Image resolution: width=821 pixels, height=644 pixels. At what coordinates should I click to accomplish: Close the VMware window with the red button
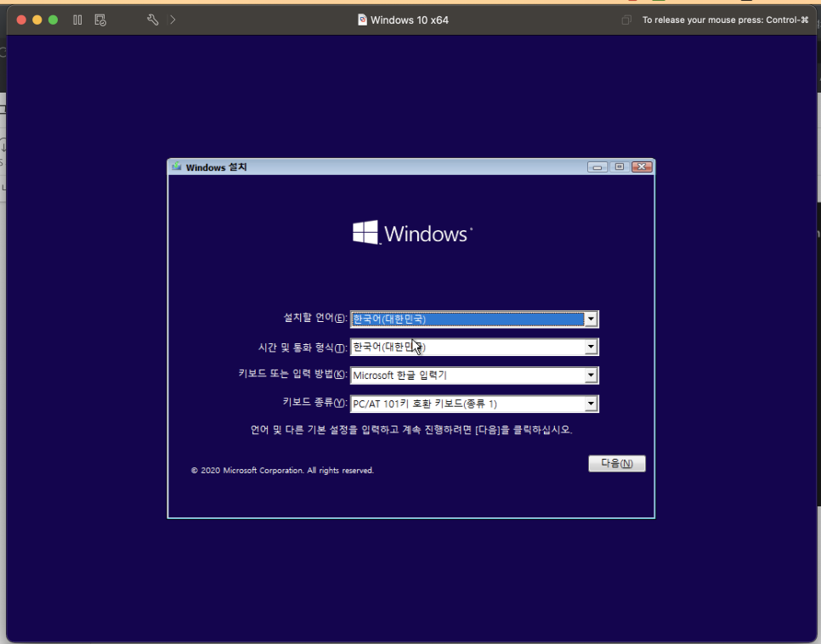(x=21, y=20)
